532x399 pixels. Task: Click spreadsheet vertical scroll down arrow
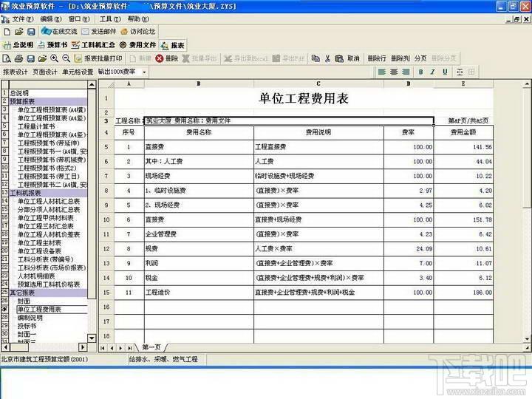point(527,338)
